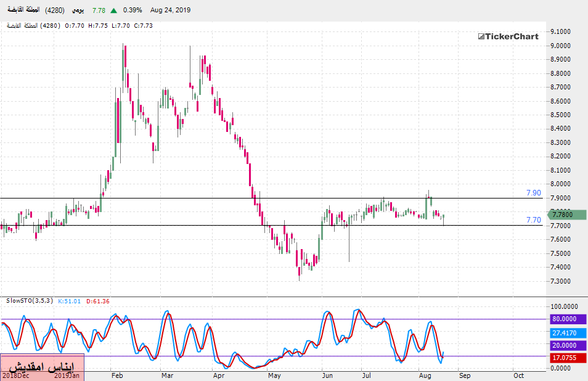
Task: Select the SlowSTO(3,5,3) indicator label
Action: click(29, 301)
